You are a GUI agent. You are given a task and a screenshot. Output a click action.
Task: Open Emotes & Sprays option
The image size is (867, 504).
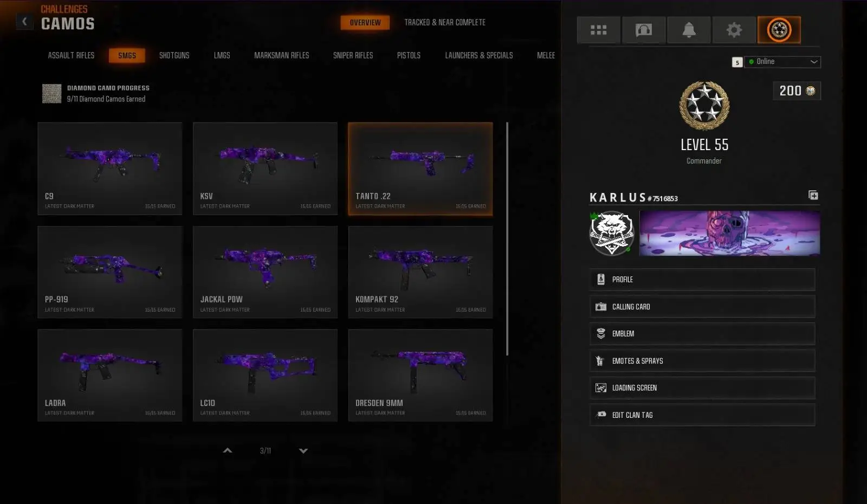(x=702, y=361)
